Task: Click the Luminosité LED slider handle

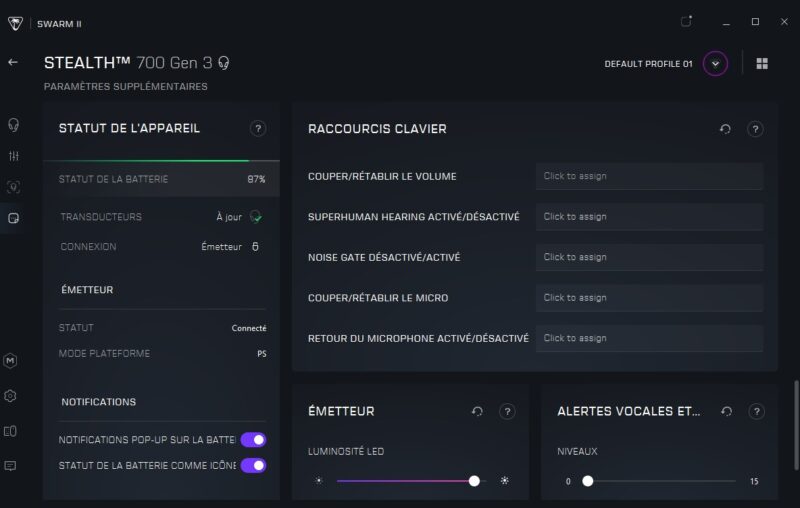Action: click(474, 481)
